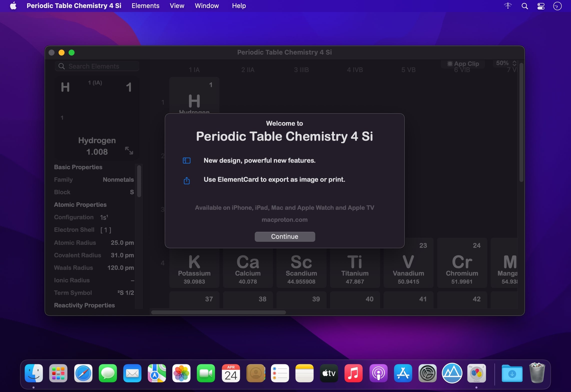Open Launchpad from the Dock

(58, 373)
